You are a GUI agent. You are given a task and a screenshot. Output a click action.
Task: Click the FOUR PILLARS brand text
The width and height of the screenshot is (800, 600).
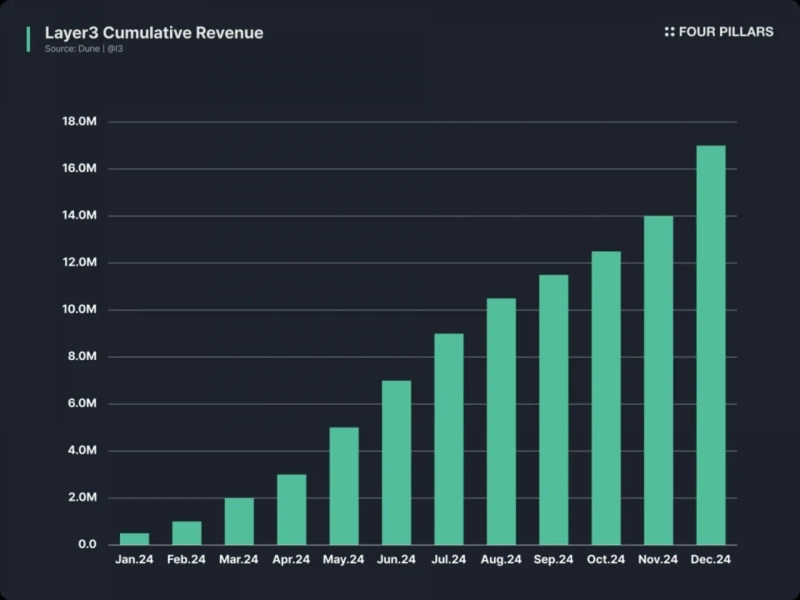point(725,32)
